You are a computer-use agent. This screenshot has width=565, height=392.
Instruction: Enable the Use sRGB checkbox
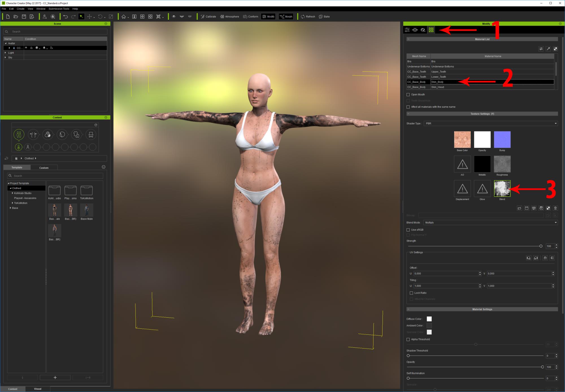click(x=408, y=230)
